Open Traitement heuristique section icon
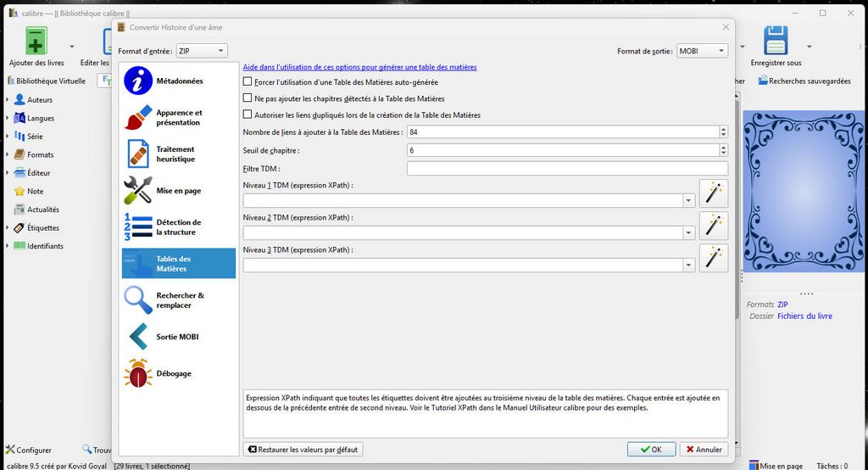The image size is (868, 470). point(138,154)
